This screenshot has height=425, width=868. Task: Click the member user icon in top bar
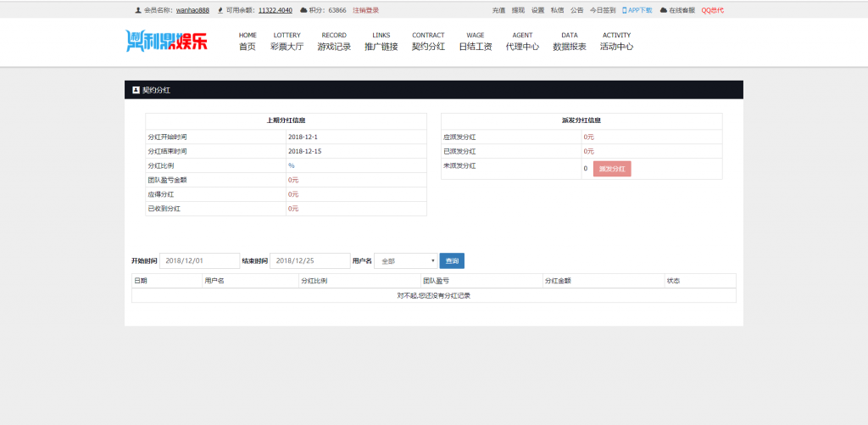pyautogui.click(x=138, y=10)
